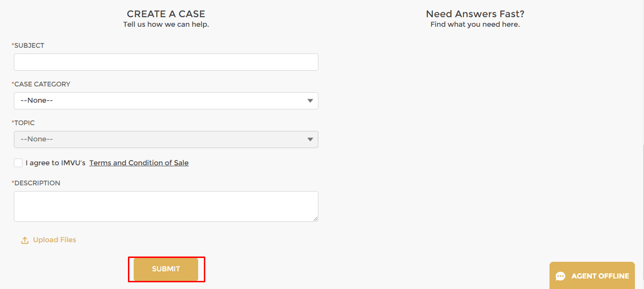Image resolution: width=644 pixels, height=289 pixels.
Task: Click the upload arrow symbol next to Upload Files
Action: click(24, 240)
